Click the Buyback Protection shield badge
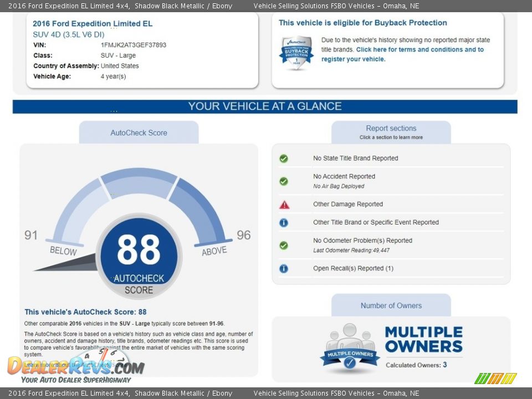532x399 pixels. point(296,53)
